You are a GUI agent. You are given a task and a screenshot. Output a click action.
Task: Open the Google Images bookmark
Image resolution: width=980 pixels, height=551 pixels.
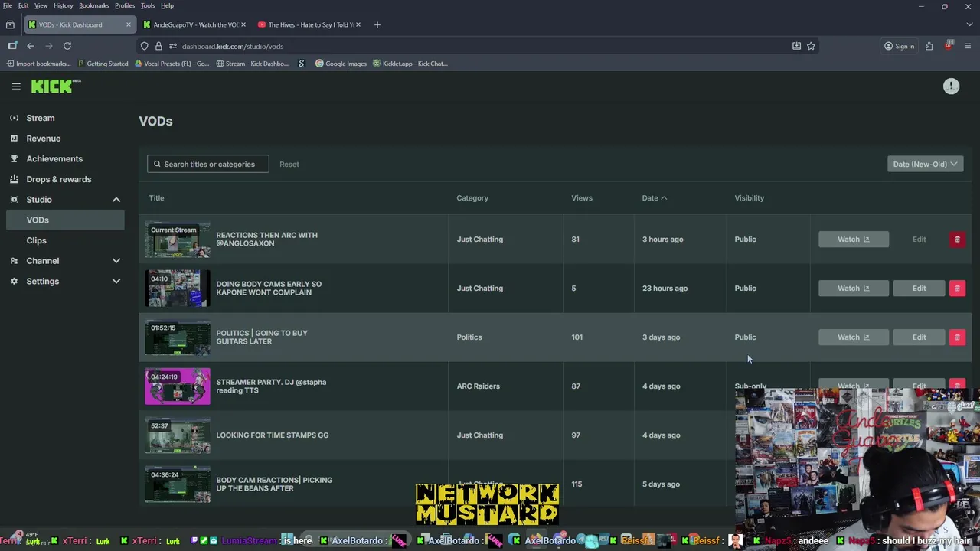click(x=341, y=64)
